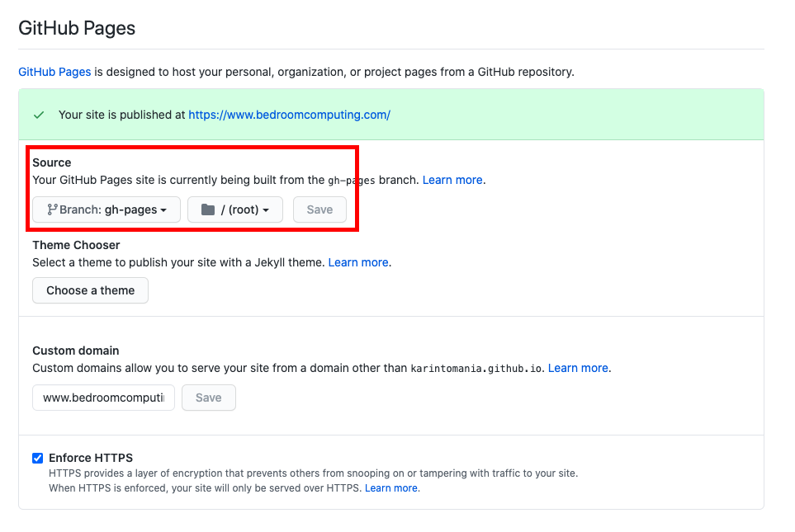The width and height of the screenshot is (795, 532).
Task: Open Learn more link for Jekyll theme
Action: 358,262
